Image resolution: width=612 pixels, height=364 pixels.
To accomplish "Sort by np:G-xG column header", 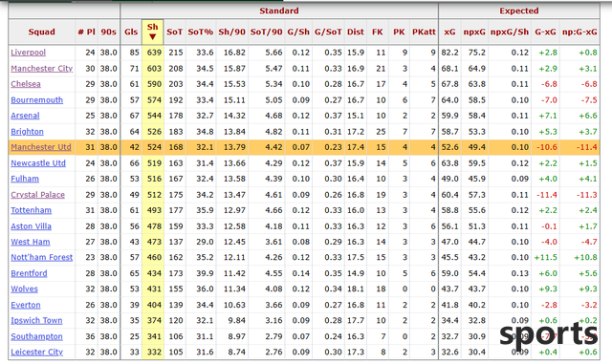I will click(x=579, y=32).
